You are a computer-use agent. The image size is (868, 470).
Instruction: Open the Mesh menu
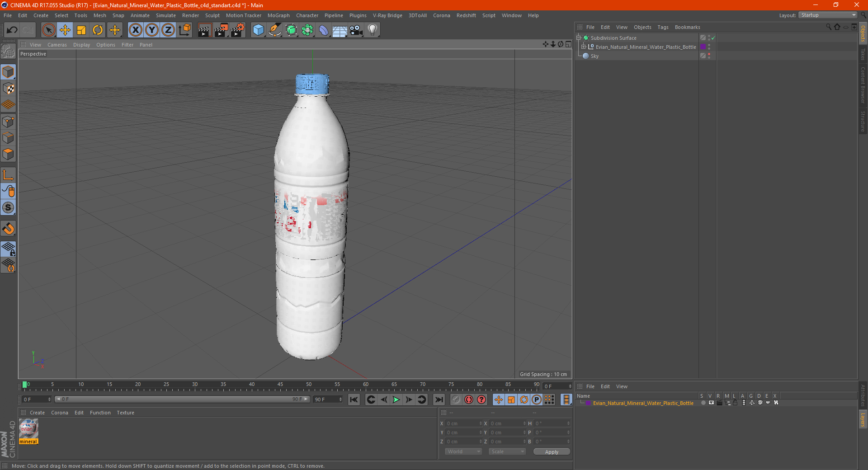click(99, 15)
